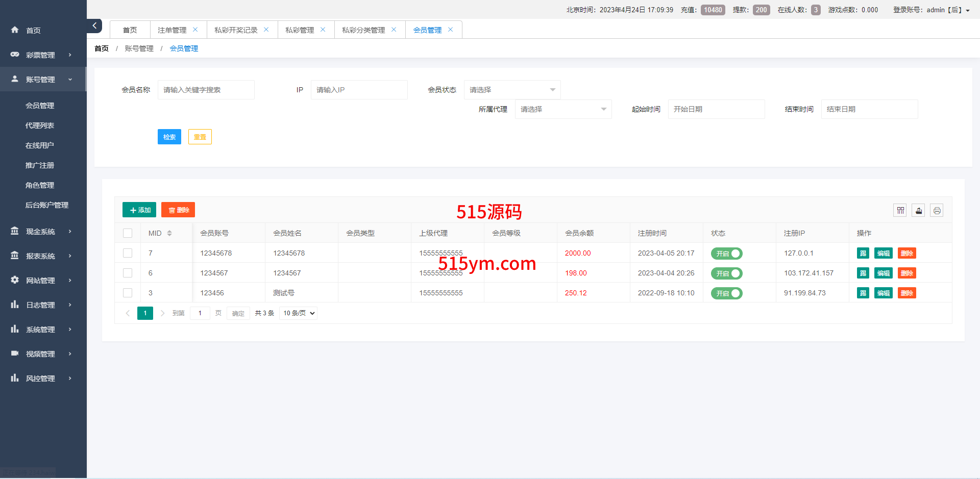The image size is (980, 479).
Task: Sort by MID column arrows
Action: [x=169, y=233]
